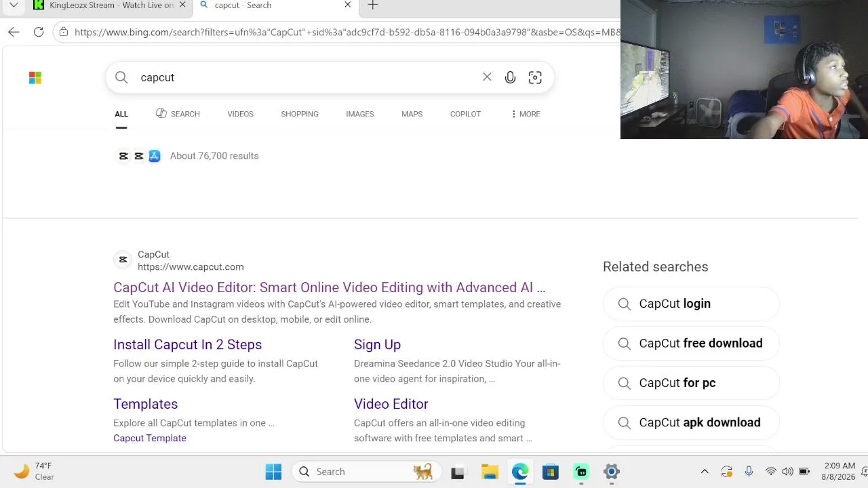
Task: Click the volume speaker icon in tray
Action: [787, 472]
